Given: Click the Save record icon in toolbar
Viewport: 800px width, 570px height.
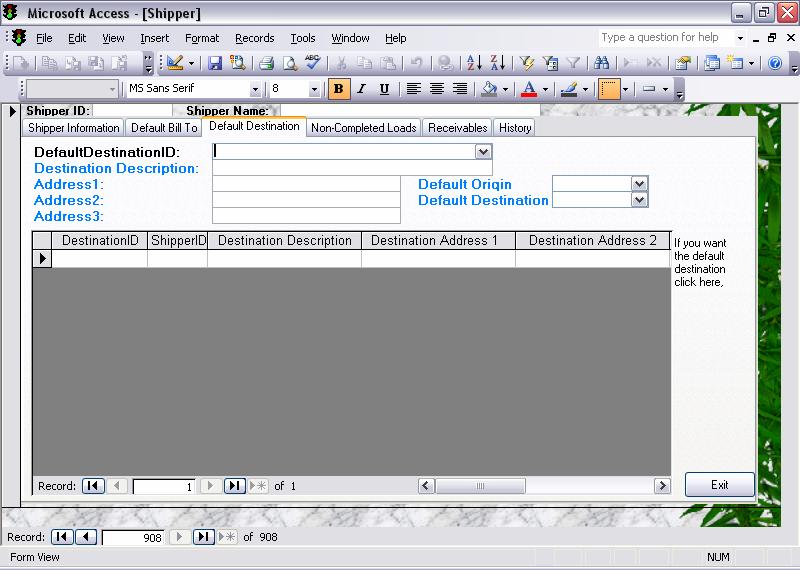Looking at the screenshot, I should pyautogui.click(x=215, y=63).
